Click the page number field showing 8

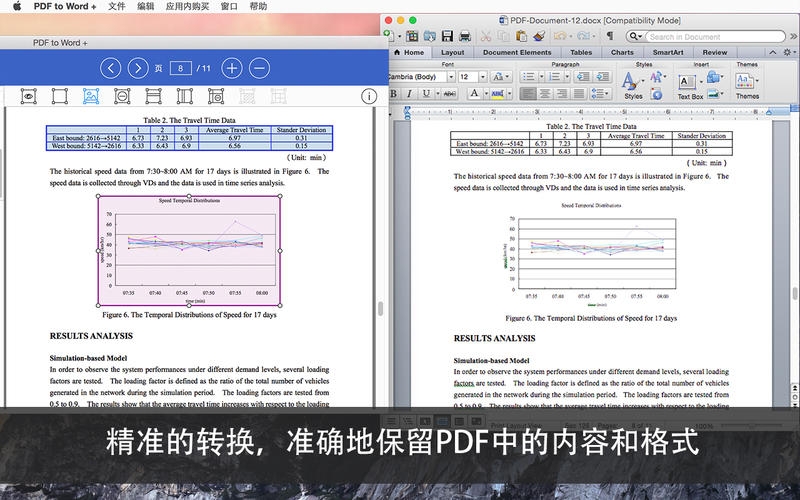coord(180,68)
